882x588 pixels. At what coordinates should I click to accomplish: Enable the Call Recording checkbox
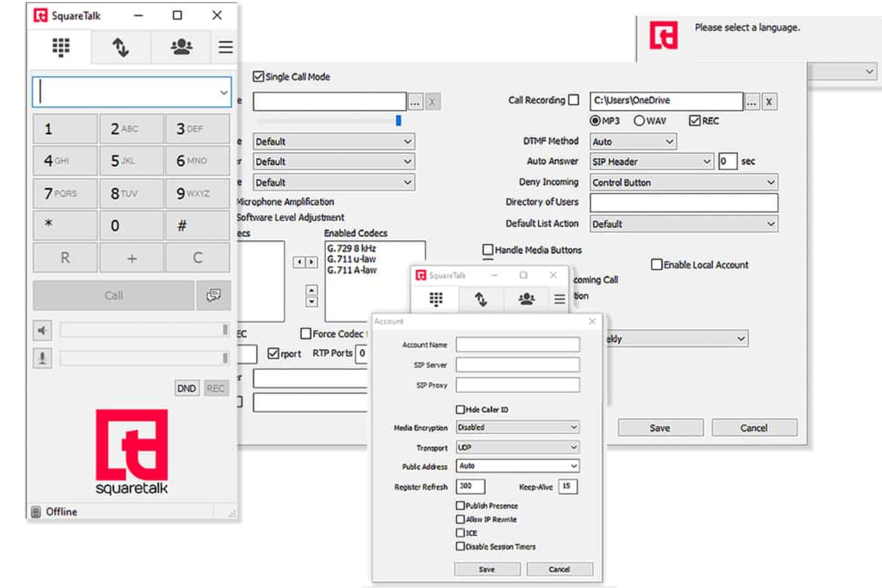pos(573,99)
